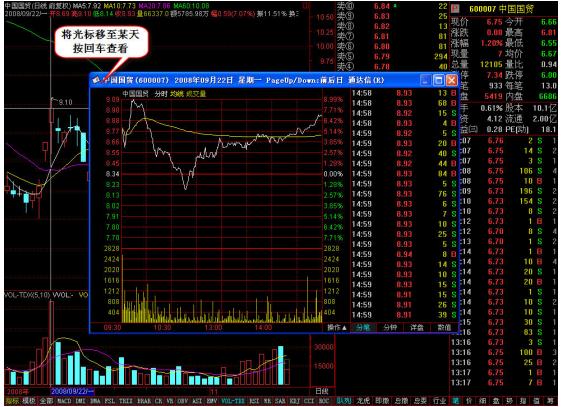Switch to SAR indicator

point(280,401)
